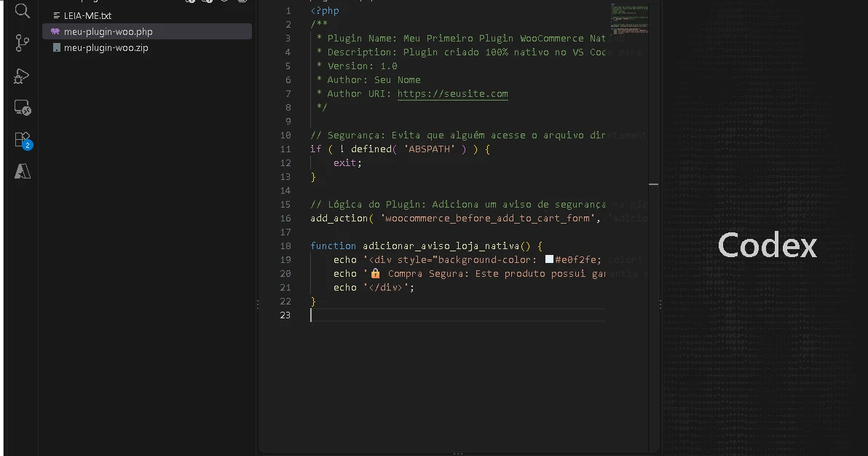Open the Source Control view
Viewport: 868px width, 456px height.
(x=22, y=43)
